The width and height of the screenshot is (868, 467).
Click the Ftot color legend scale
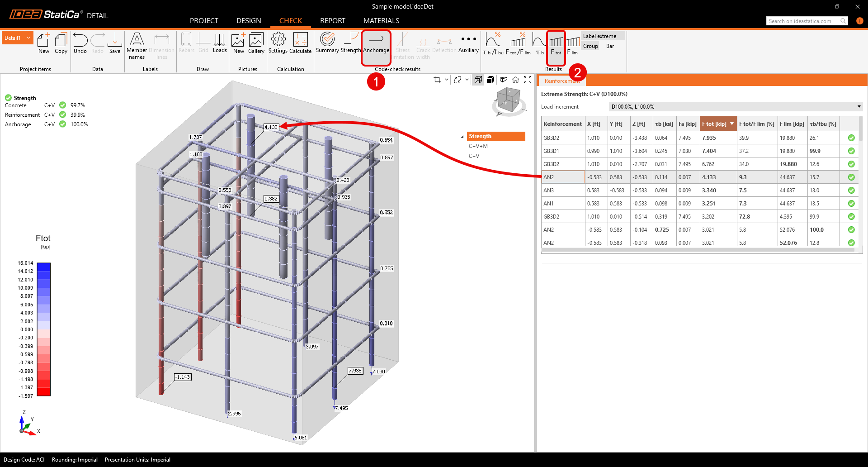[43, 329]
